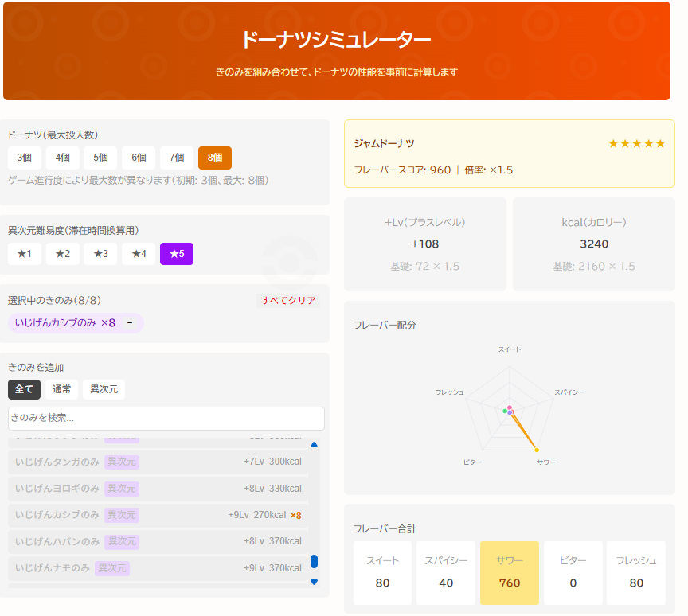Click the scroll-down arrow in the berry list
This screenshot has height=616, width=688.
coord(315,582)
